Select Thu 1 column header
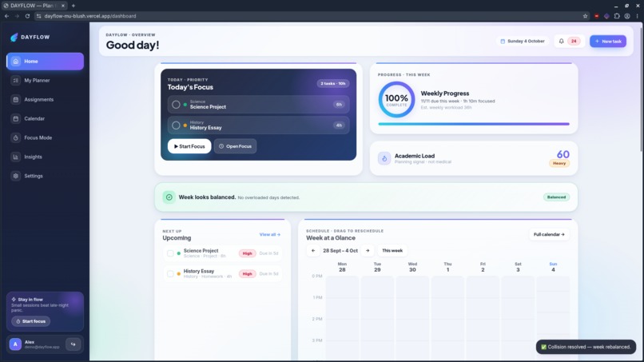 pyautogui.click(x=447, y=267)
